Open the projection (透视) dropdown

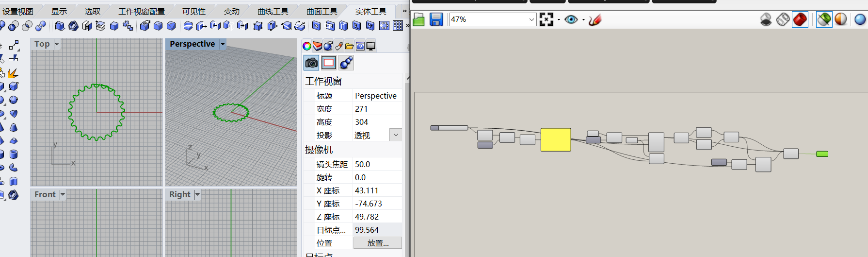coord(396,135)
